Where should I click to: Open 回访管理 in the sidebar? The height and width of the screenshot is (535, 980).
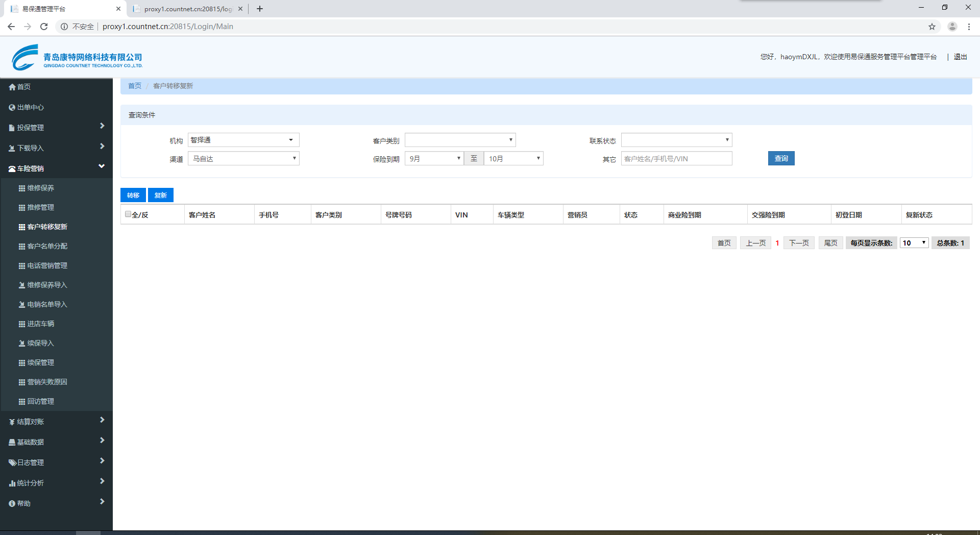tap(40, 402)
